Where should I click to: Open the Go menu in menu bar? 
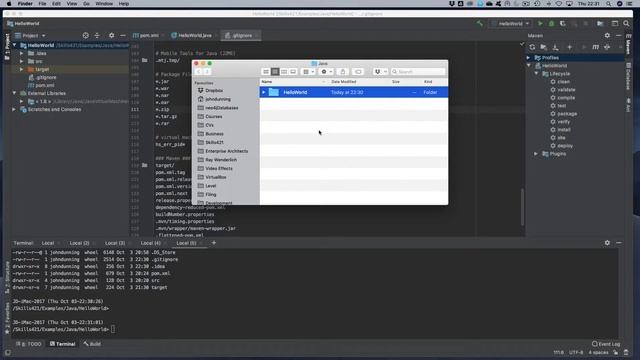(x=86, y=4)
